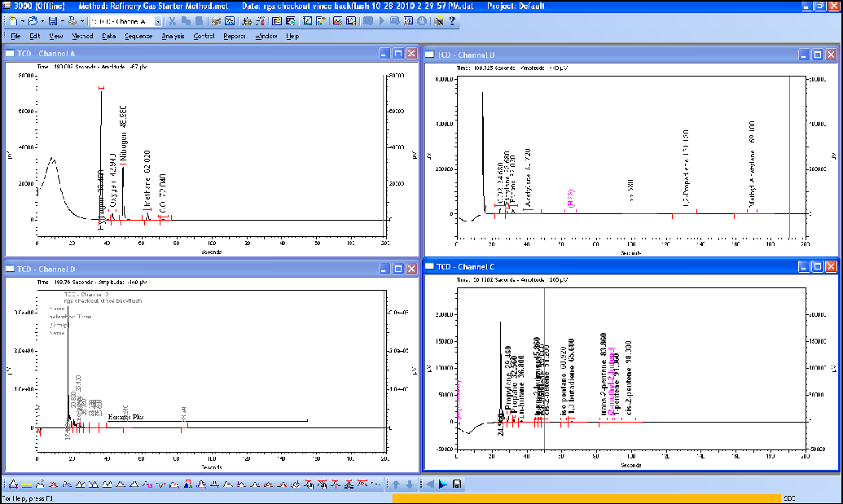Open the Method menu
843x504 pixels.
(x=82, y=36)
